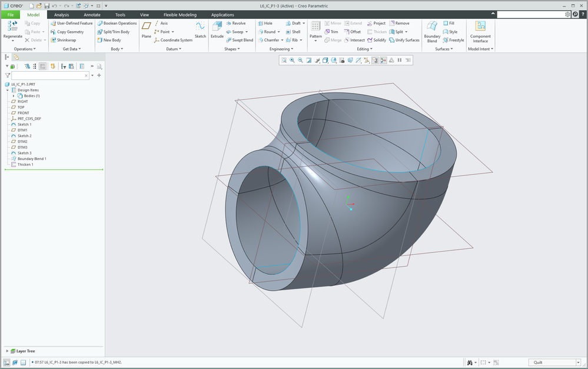Toggle spin center display
The height and width of the screenshot is (369, 588).
click(x=383, y=60)
